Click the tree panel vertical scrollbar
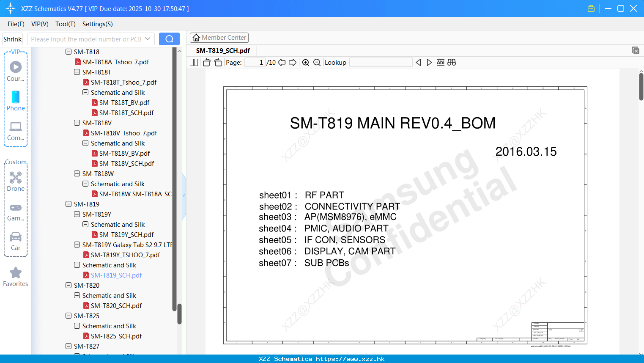 (x=179, y=313)
